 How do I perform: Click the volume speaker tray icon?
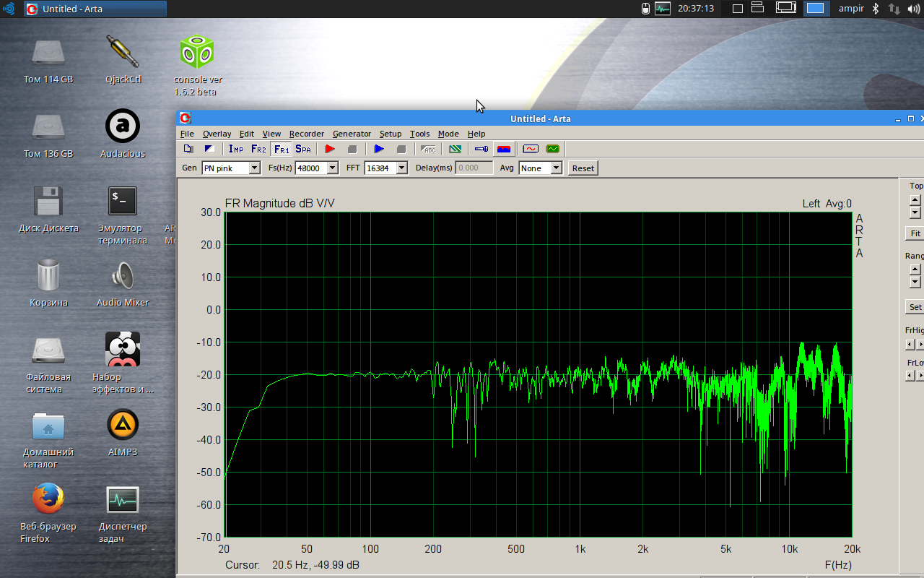[915, 9]
